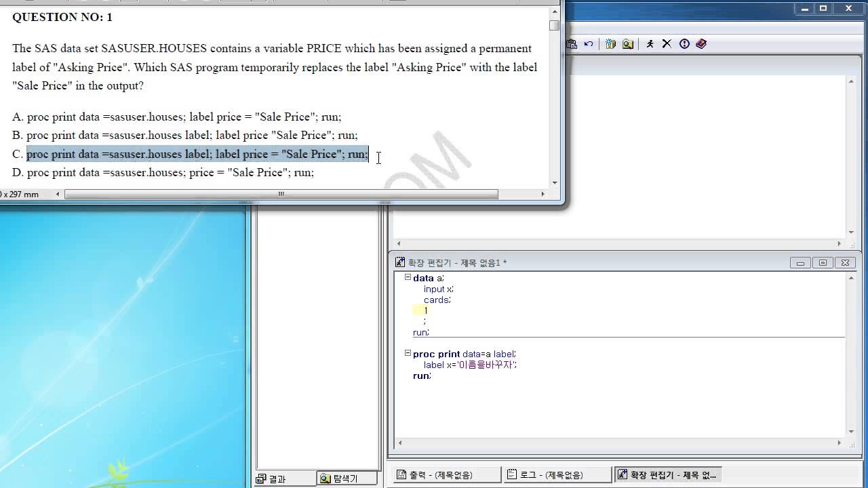Close the Enhanced Editor child window
The image size is (868, 488).
coord(845,263)
